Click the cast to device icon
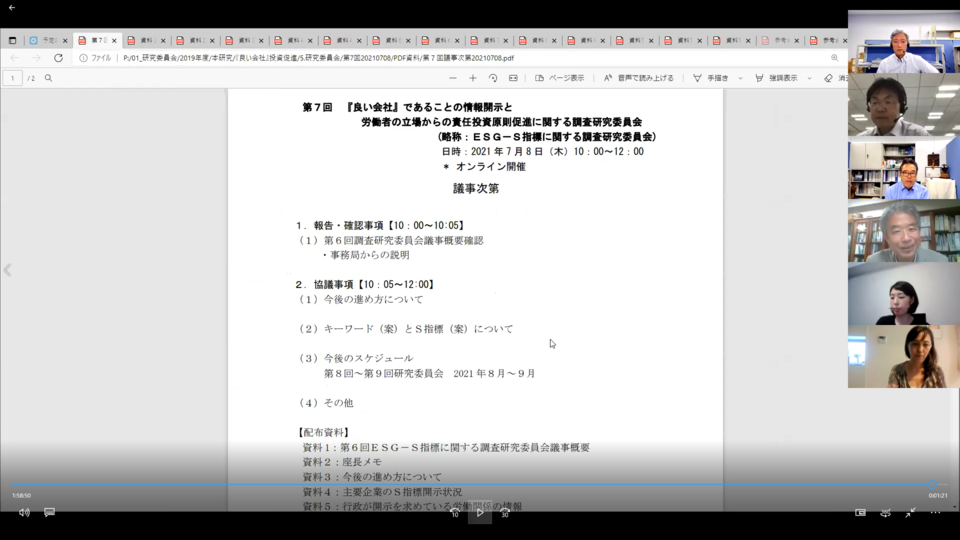Image resolution: width=960 pixels, height=540 pixels. (885, 512)
